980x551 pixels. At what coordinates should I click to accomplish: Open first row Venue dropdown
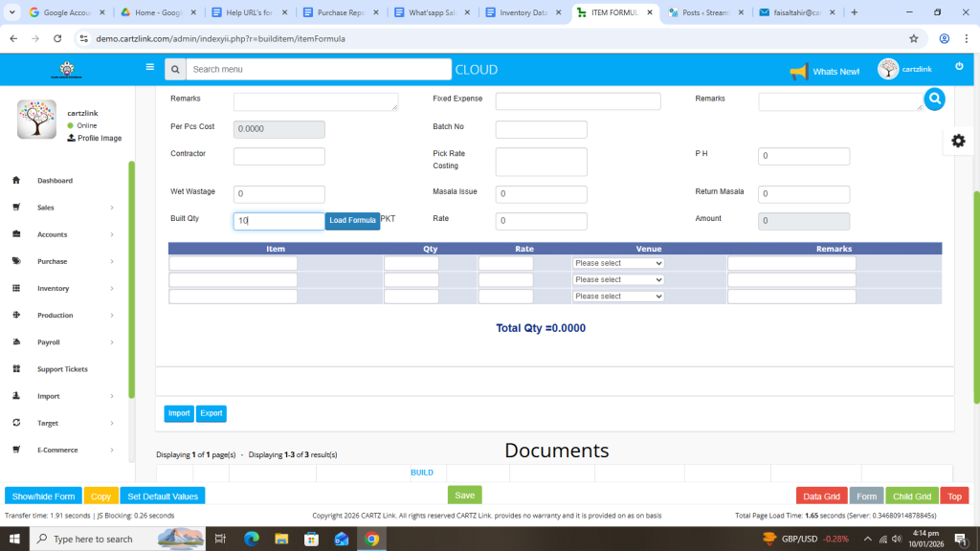coord(617,263)
